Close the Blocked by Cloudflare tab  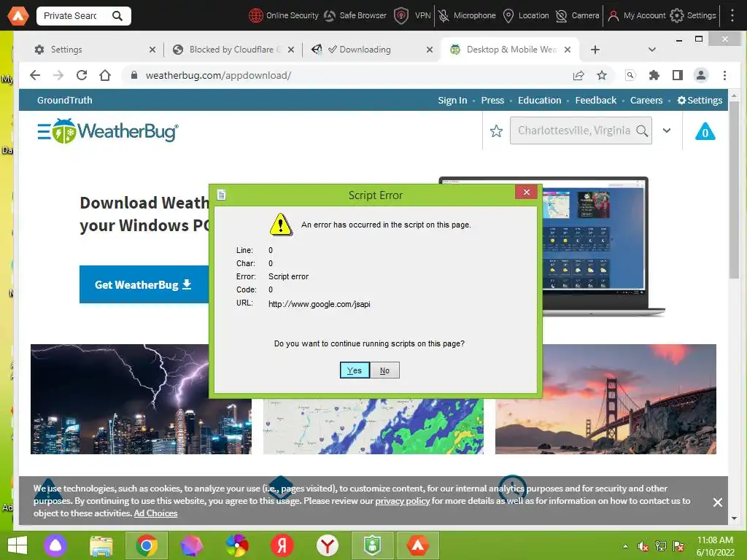pyautogui.click(x=290, y=50)
